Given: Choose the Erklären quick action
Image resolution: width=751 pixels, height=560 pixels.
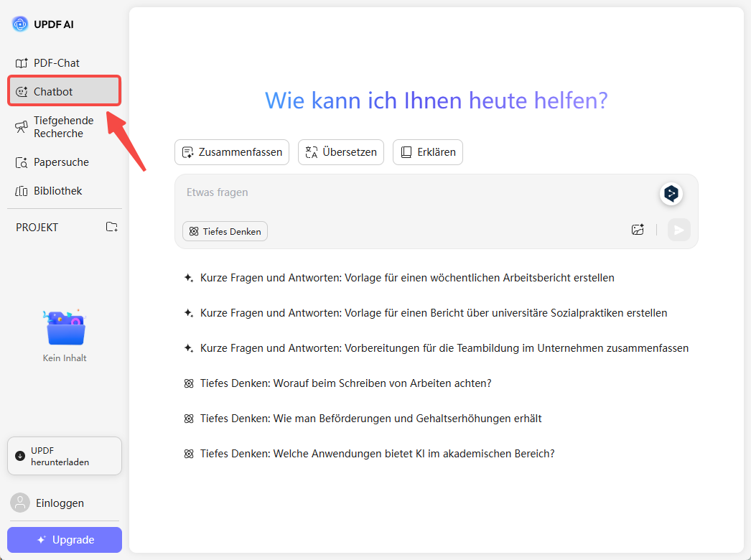Looking at the screenshot, I should point(427,151).
